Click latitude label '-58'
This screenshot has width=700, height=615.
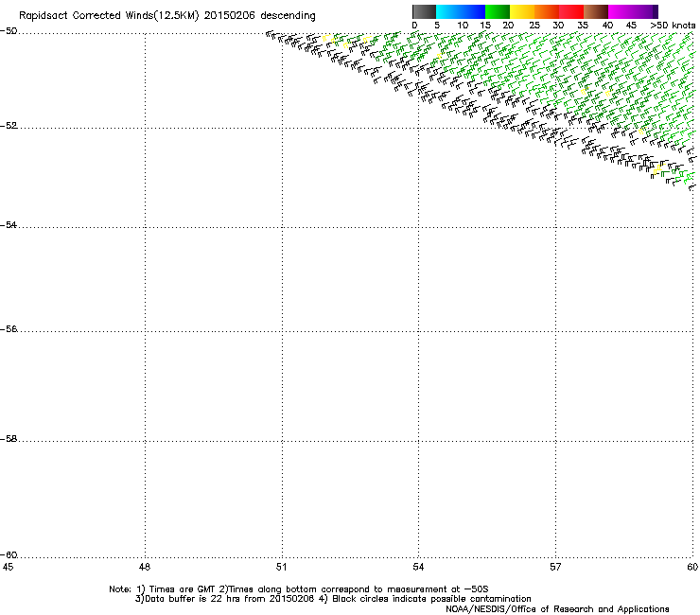pyautogui.click(x=9, y=439)
